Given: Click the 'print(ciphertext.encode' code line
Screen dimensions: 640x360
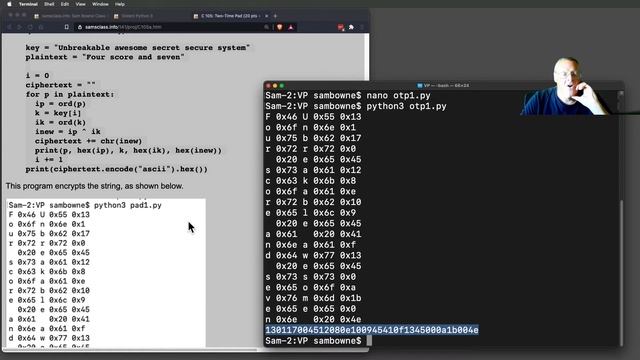Looking at the screenshot, I should (x=116, y=169).
